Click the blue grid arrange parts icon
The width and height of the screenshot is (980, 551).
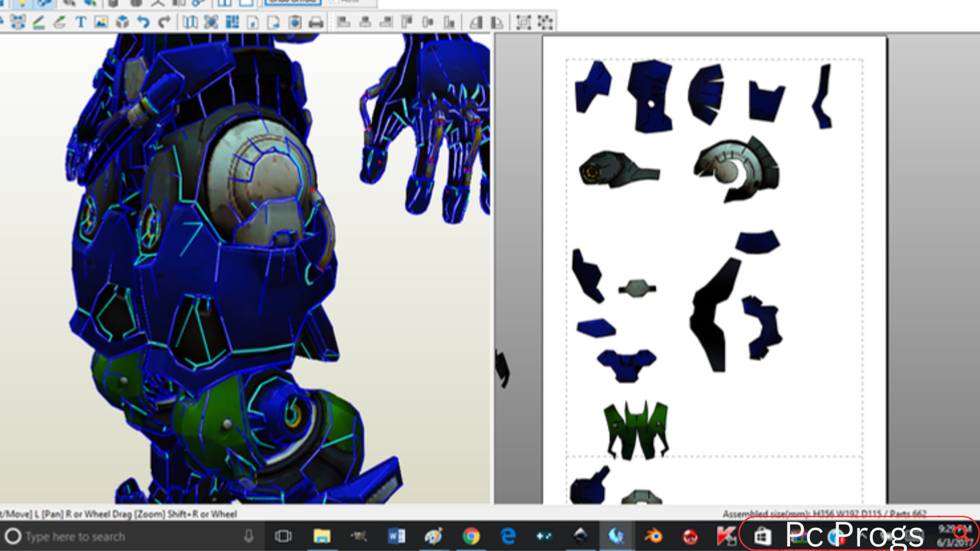tap(232, 23)
